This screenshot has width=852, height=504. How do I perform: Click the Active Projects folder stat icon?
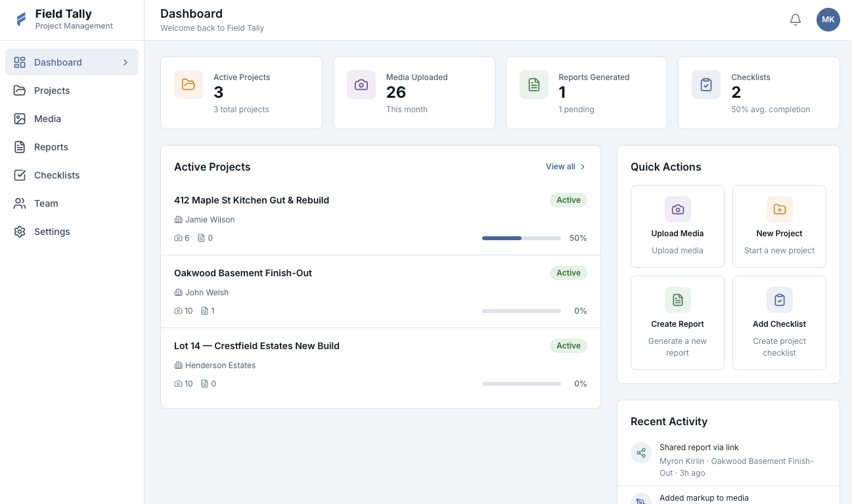coord(189,85)
